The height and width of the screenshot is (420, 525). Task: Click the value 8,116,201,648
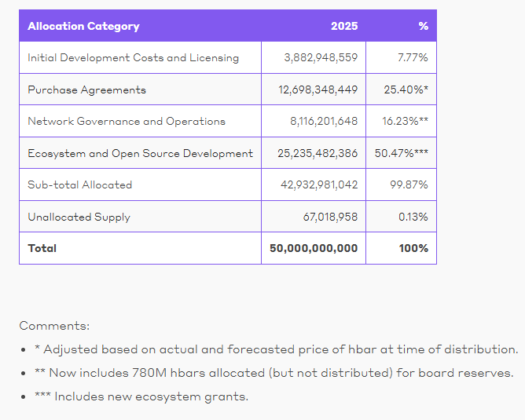(324, 121)
